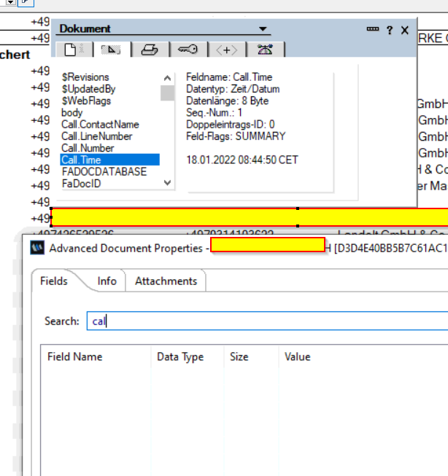The image size is (448, 476).
Task: Open the Attachments tab
Action: pyautogui.click(x=165, y=281)
